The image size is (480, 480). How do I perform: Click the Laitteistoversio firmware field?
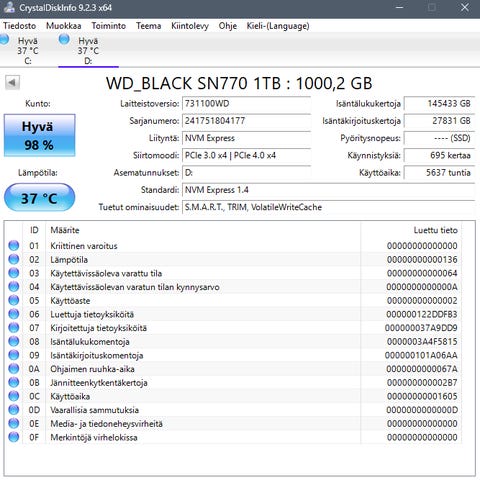pyautogui.click(x=246, y=104)
